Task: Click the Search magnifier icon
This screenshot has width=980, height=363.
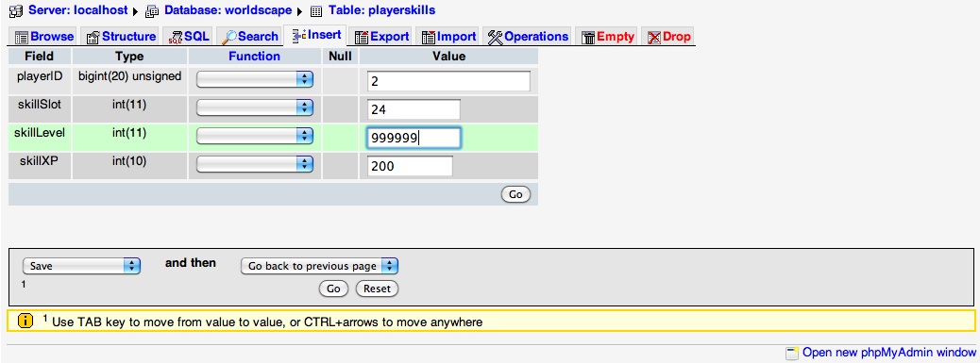Action: pos(230,38)
